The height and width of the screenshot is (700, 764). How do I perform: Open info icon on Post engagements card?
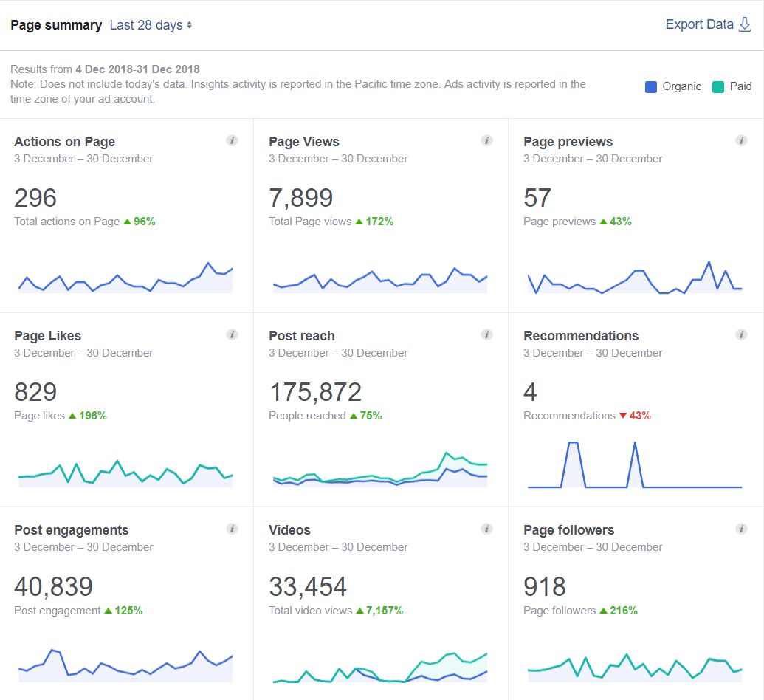point(232,529)
